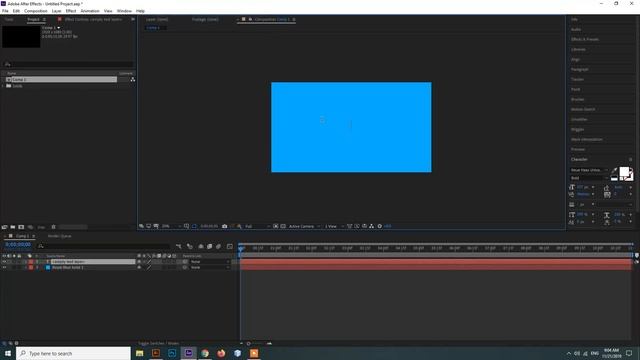Click the composition mini-flowchart icon in timeline
The image size is (640, 360).
coord(178,247)
